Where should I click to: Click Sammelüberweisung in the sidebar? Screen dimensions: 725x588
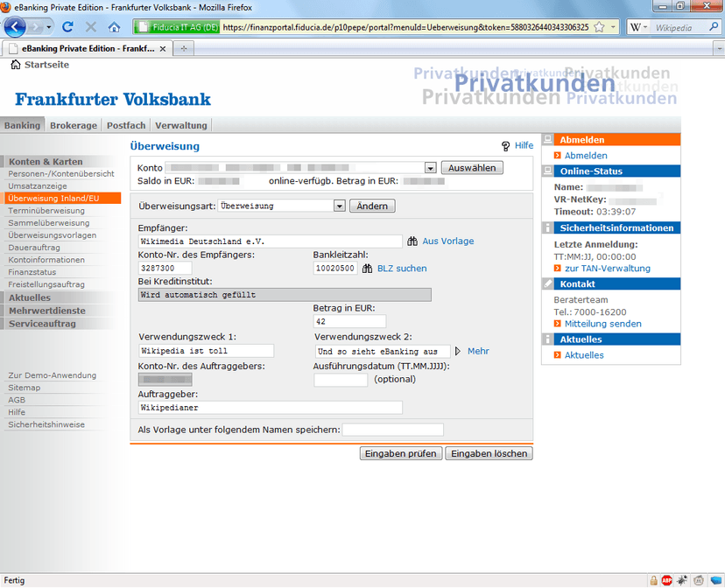click(x=49, y=223)
